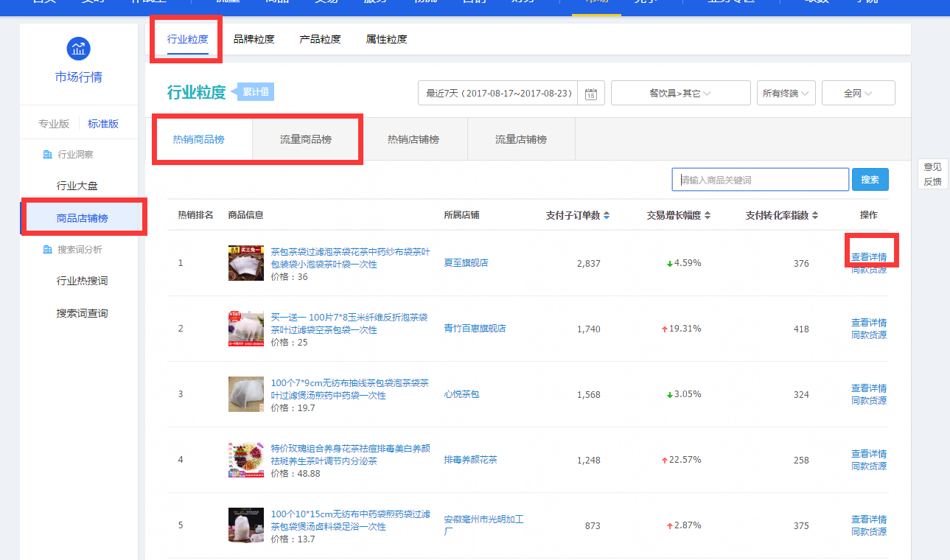Switch to 专业版 version
The height and width of the screenshot is (560, 950).
click(54, 124)
